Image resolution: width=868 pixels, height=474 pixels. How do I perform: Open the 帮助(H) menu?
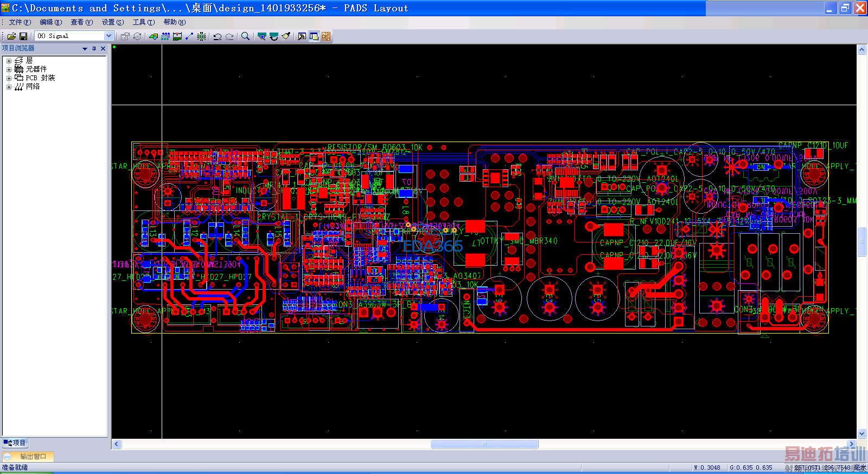click(x=175, y=22)
